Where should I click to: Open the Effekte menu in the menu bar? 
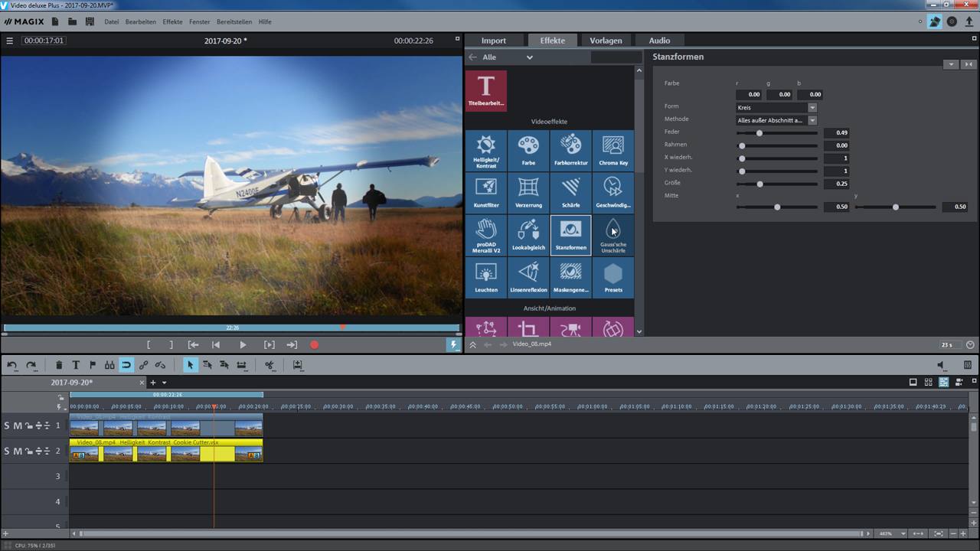pyautogui.click(x=172, y=21)
